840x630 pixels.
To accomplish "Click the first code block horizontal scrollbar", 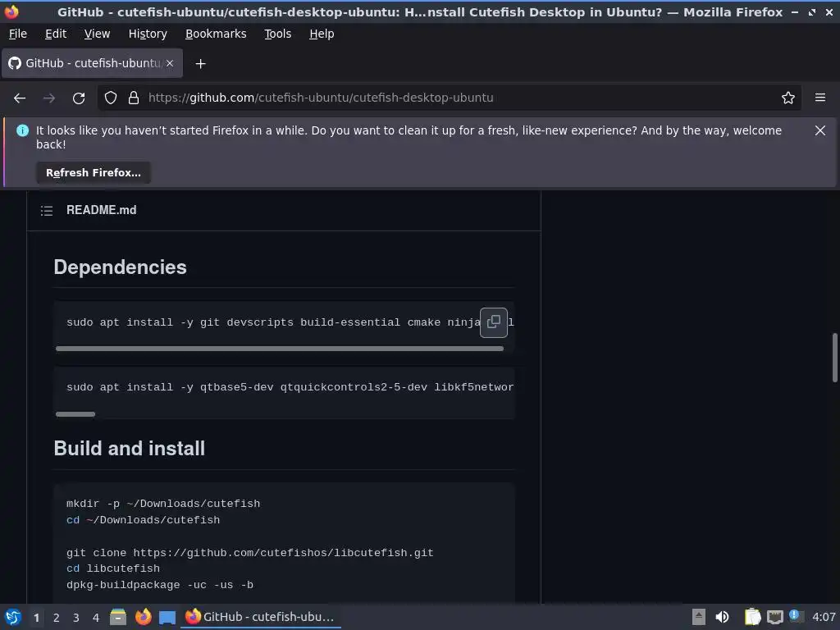I will (280, 349).
